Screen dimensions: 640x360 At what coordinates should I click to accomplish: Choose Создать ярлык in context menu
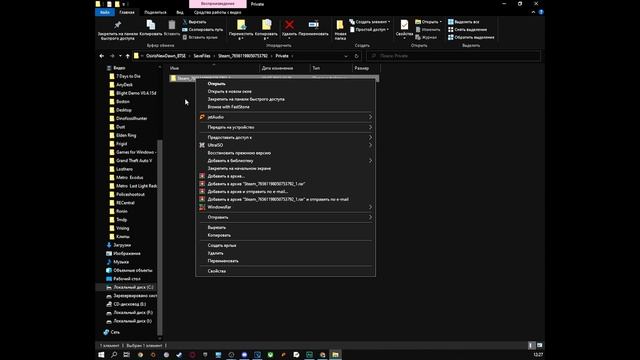285,246
